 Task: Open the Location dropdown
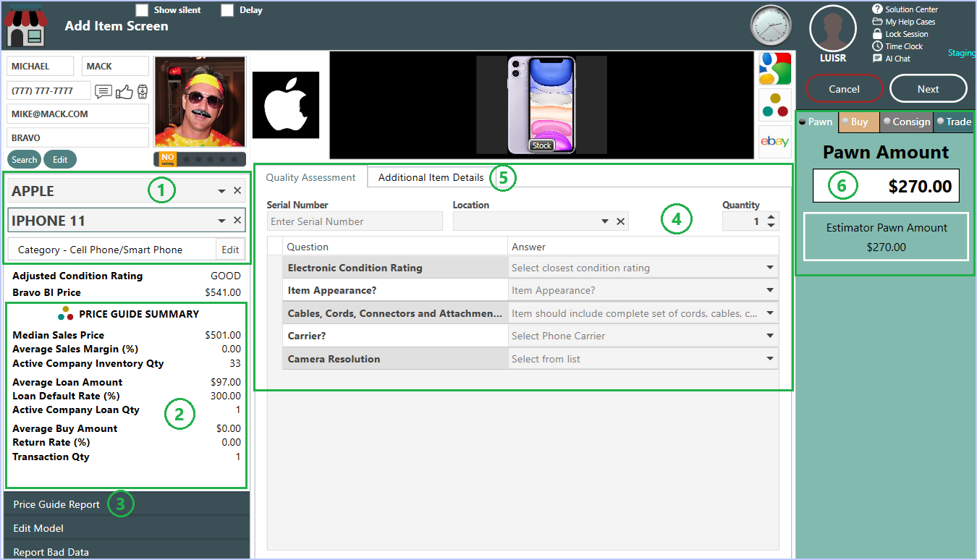(605, 221)
